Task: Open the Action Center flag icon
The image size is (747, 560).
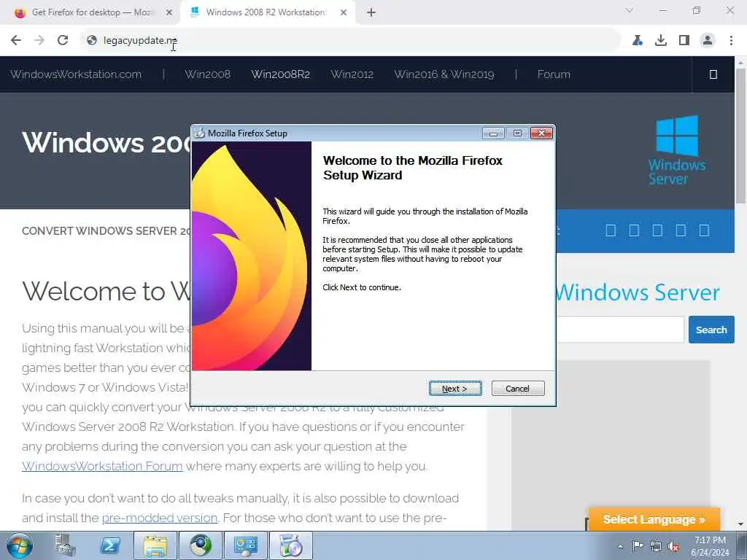Action: coord(638,546)
